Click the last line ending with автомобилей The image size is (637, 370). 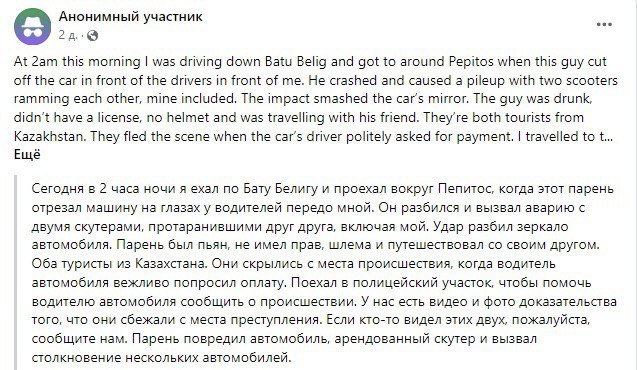click(x=162, y=357)
